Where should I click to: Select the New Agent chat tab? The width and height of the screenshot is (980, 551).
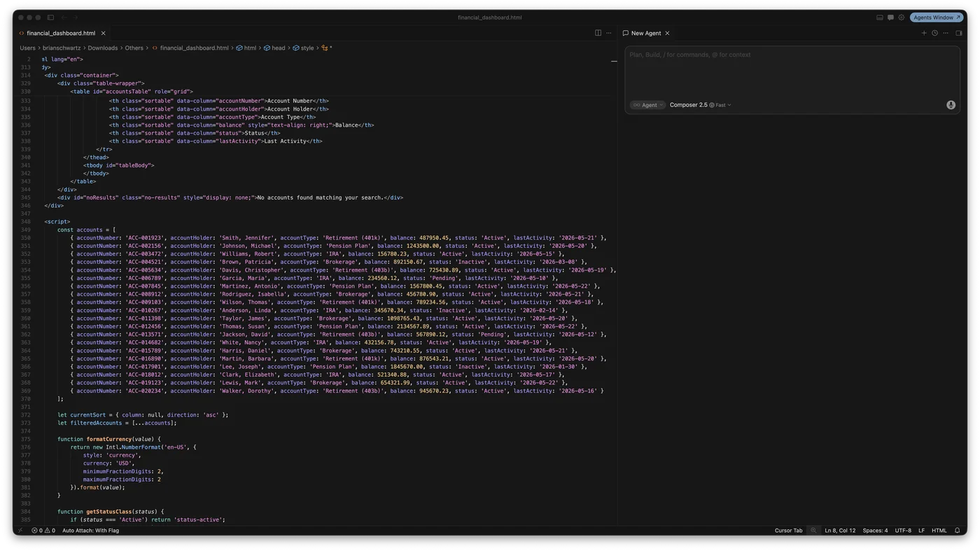tap(645, 33)
